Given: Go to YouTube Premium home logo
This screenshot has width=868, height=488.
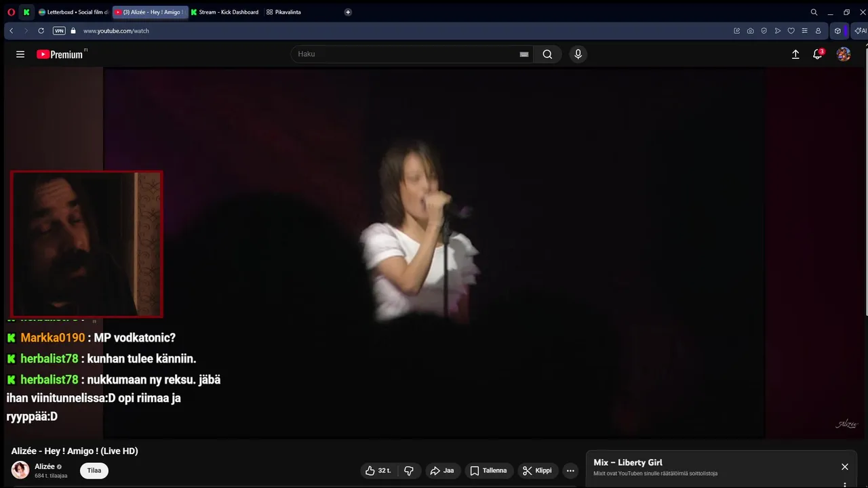Looking at the screenshot, I should (x=60, y=54).
